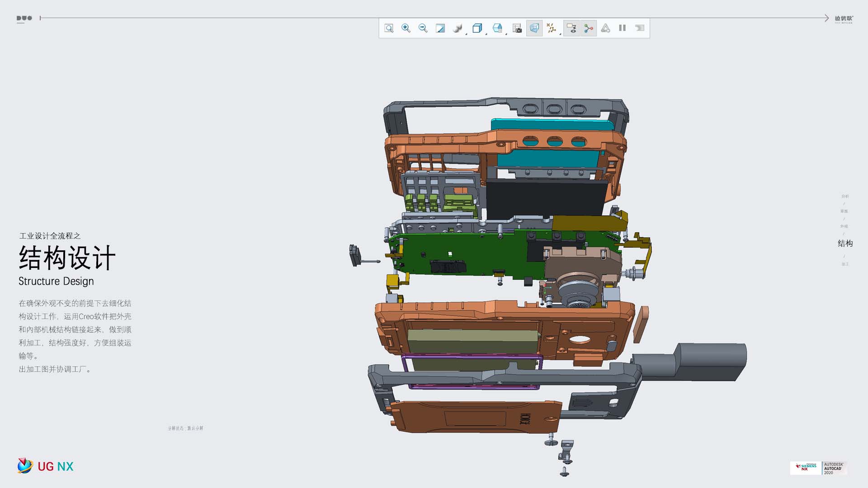Click the Zoom In magnifier icon

pos(406,28)
